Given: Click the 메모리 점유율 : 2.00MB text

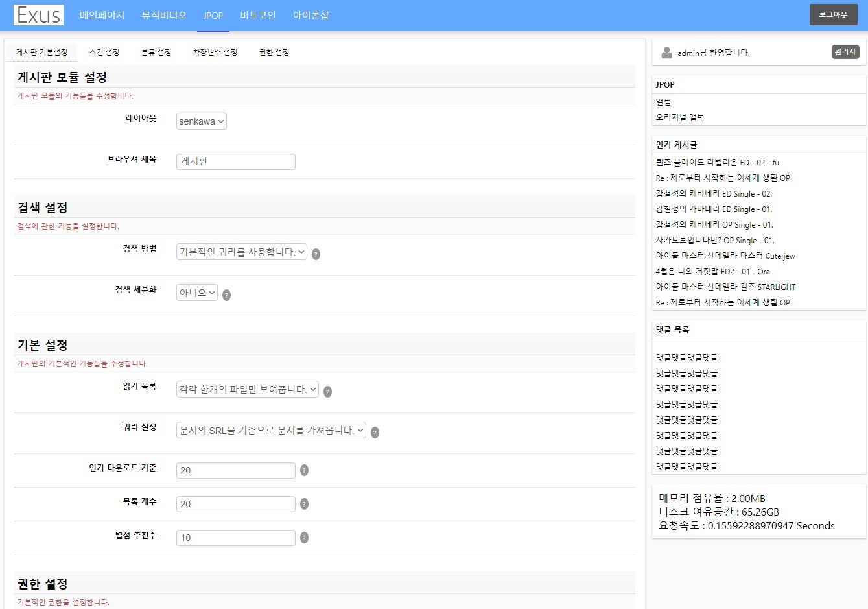Looking at the screenshot, I should point(712,498).
